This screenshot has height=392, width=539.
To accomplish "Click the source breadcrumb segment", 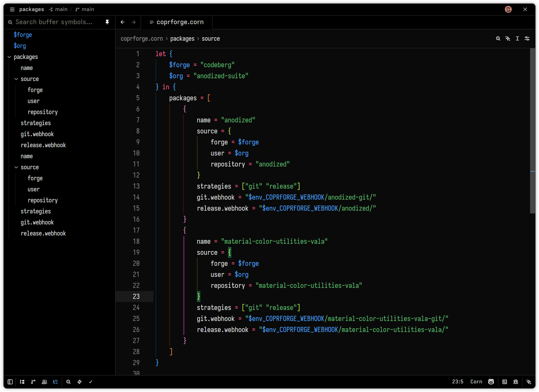I will (x=211, y=39).
